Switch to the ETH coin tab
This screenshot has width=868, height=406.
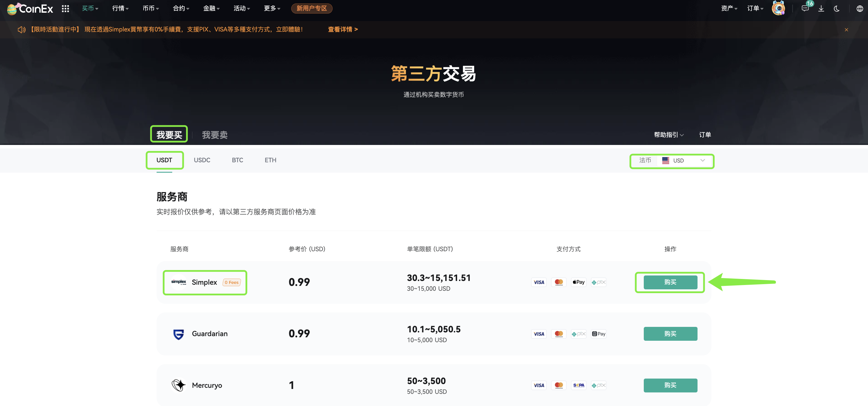[x=270, y=160]
